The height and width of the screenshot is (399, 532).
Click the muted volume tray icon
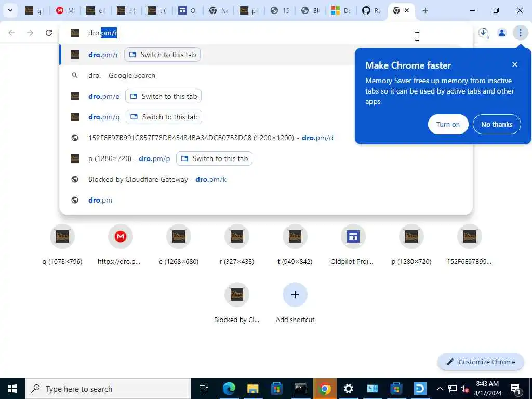pyautogui.click(x=464, y=389)
